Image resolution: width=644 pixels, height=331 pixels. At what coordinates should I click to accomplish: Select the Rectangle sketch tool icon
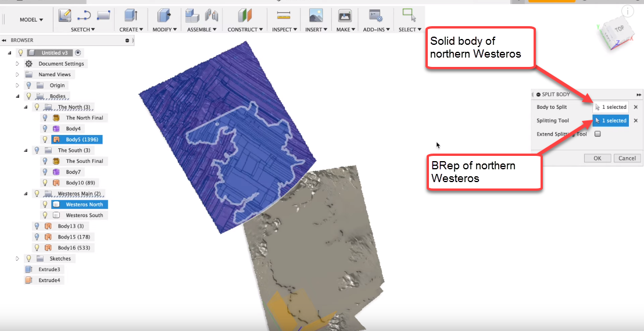103,16
